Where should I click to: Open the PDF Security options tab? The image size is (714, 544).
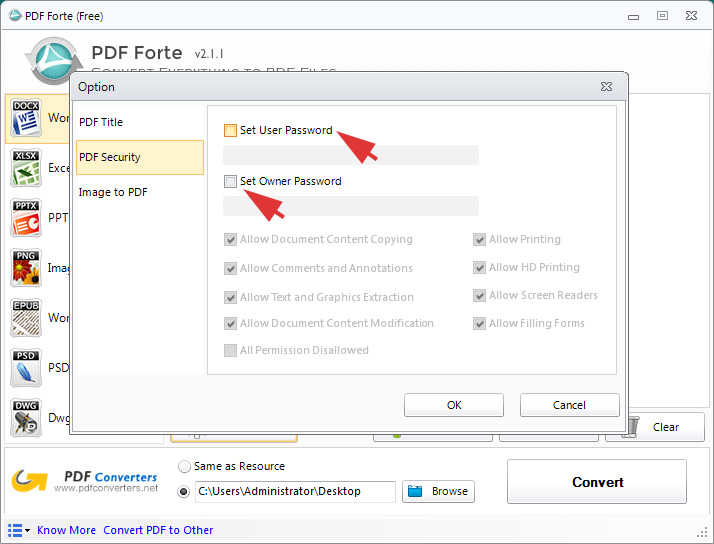tap(140, 158)
